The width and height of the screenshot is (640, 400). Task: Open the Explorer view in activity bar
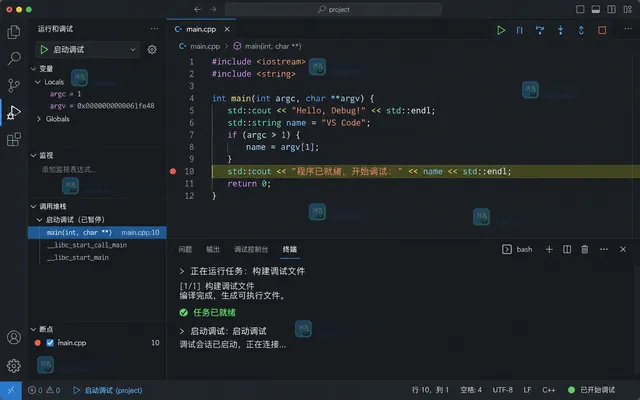(14, 32)
